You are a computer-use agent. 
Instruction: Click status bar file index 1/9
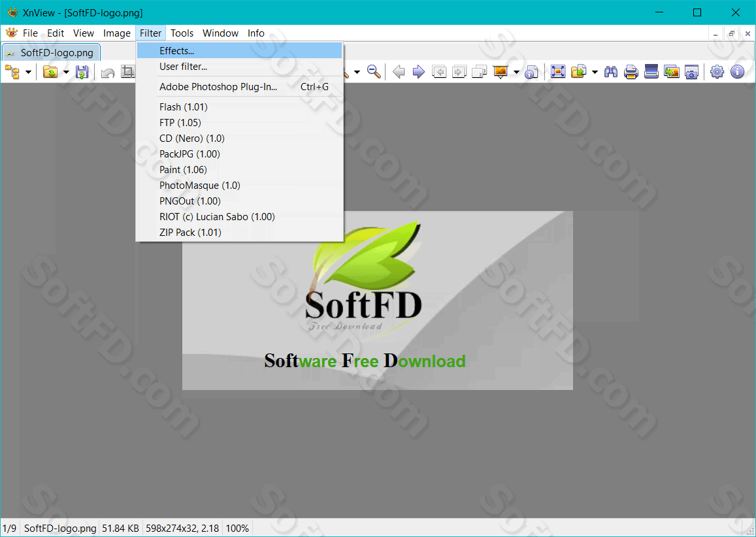[9, 529]
